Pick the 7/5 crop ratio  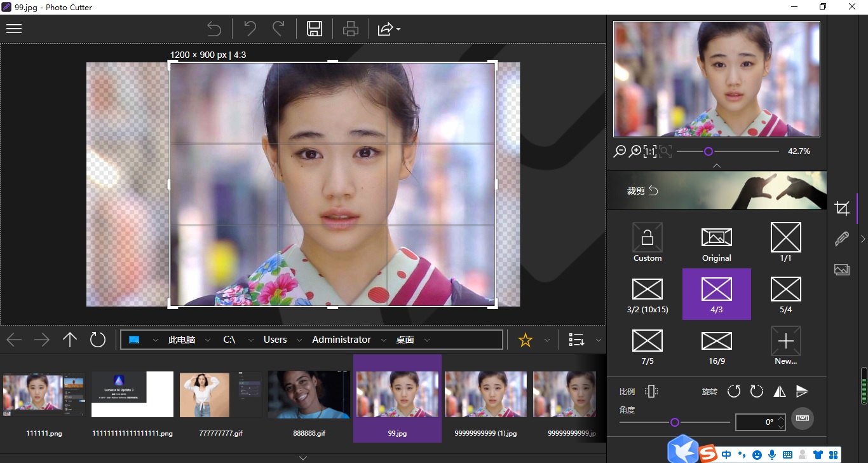(x=648, y=345)
